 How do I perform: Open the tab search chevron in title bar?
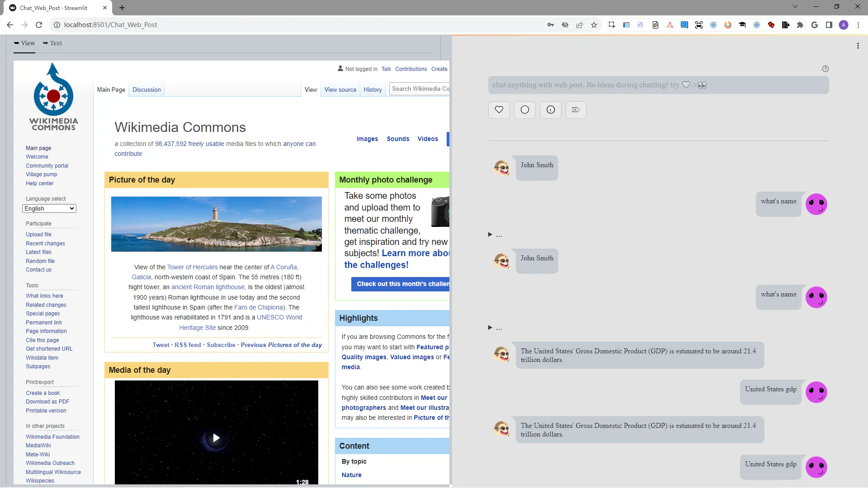click(795, 6)
